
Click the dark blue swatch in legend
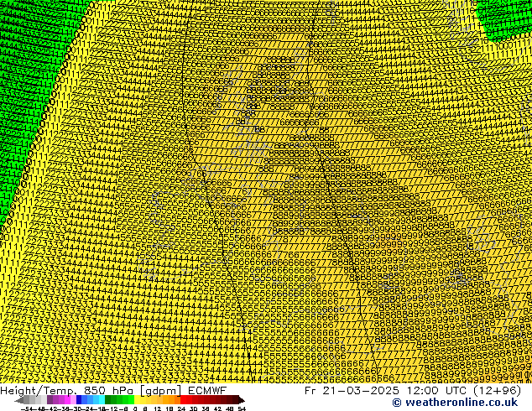pyautogui.click(x=79, y=399)
